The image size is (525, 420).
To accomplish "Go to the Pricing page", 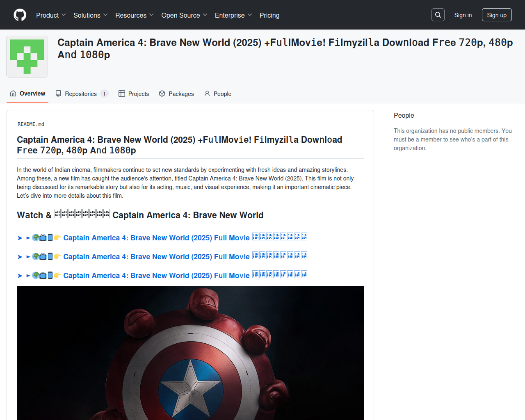I will pos(269,15).
